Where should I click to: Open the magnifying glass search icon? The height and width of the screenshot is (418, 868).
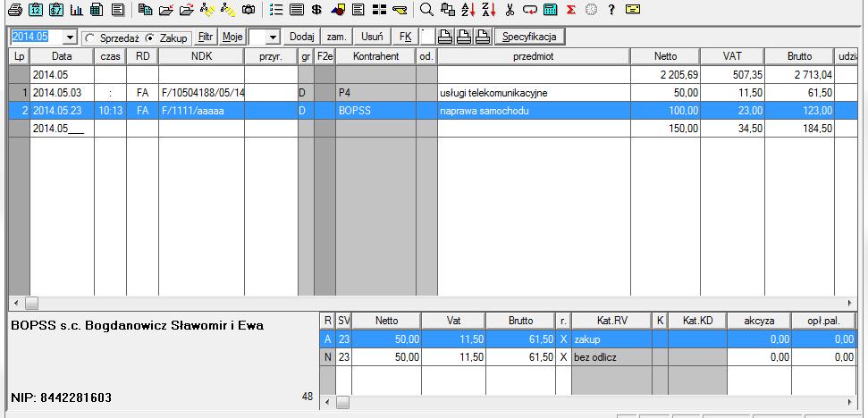click(426, 10)
